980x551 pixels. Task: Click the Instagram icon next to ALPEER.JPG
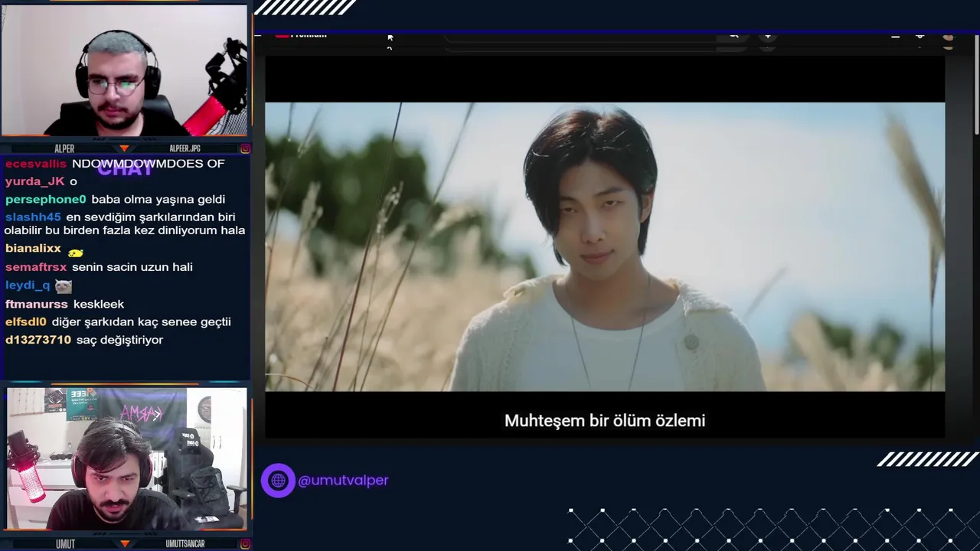click(x=245, y=148)
